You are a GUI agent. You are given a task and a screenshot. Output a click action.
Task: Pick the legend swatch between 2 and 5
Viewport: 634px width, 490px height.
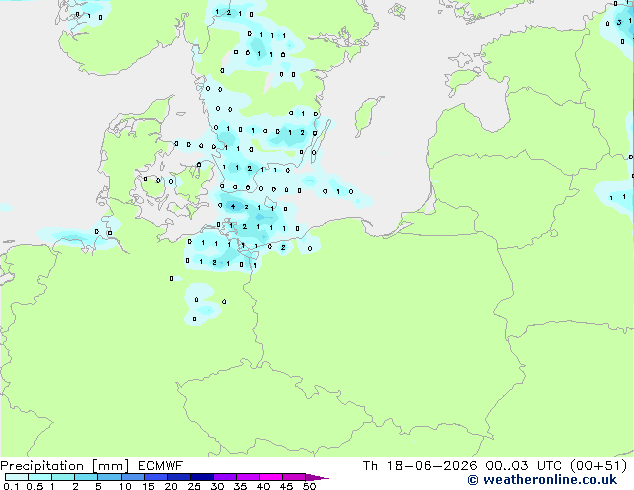pyautogui.click(x=86, y=477)
